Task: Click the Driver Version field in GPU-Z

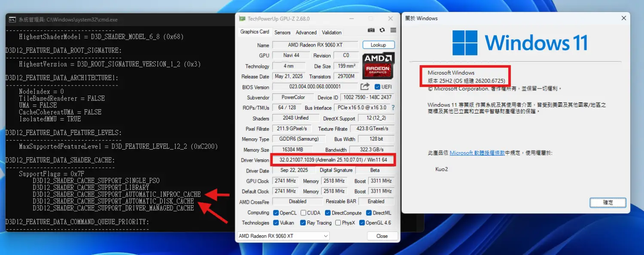Action: point(333,160)
